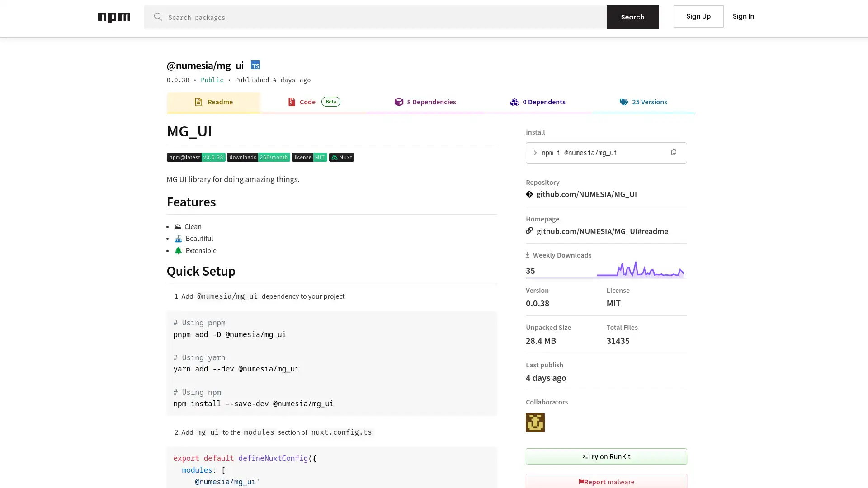This screenshot has width=868, height=488.
Task: Open the Sign In link
Action: coord(743,16)
